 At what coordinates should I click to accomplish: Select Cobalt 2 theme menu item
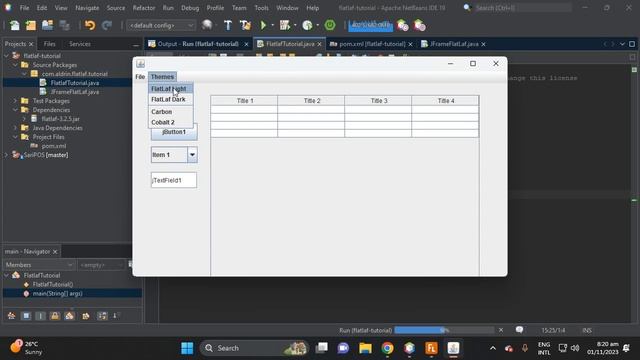171,122
